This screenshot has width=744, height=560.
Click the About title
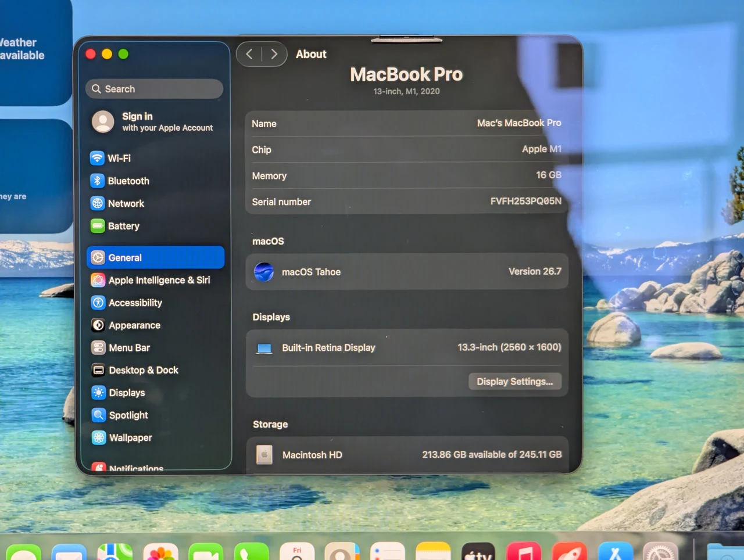(x=311, y=54)
